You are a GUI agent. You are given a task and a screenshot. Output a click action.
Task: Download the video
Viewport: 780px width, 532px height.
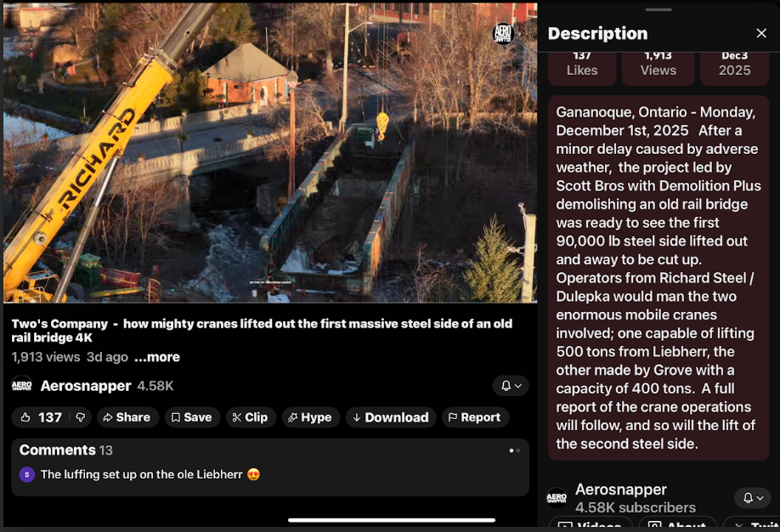[391, 417]
